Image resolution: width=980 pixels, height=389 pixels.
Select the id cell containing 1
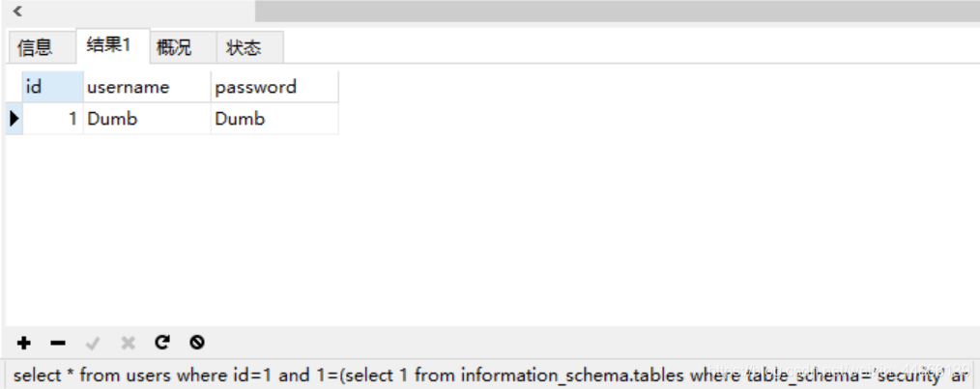point(52,119)
